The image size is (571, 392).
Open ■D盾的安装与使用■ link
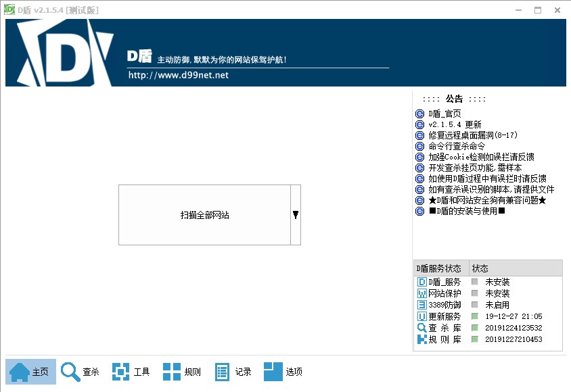pos(467,211)
